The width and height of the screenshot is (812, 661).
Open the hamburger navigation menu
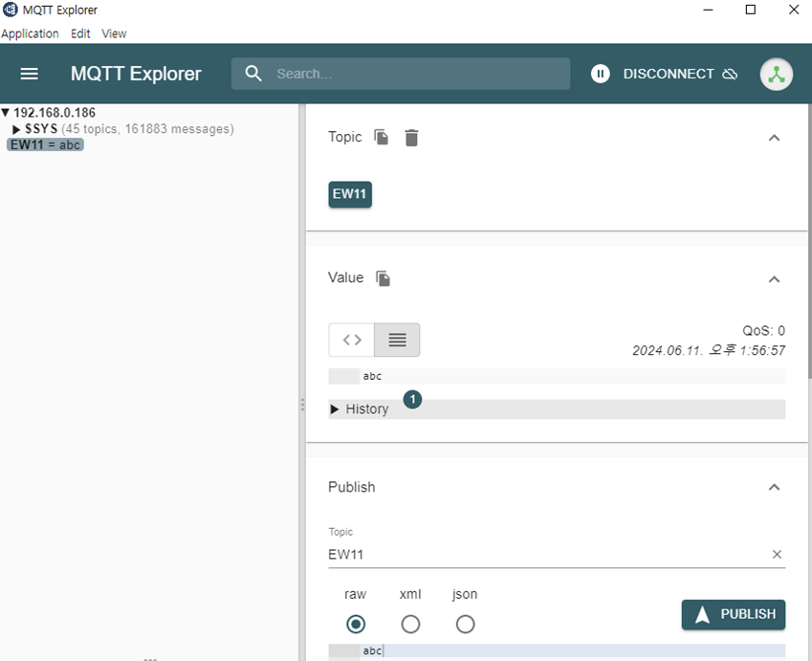pyautogui.click(x=29, y=74)
